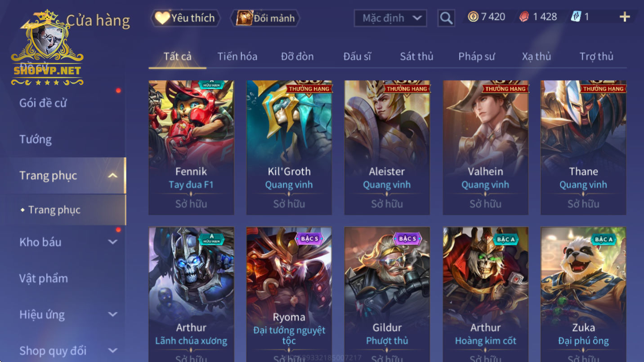This screenshot has width=644, height=362.
Task: Click the heart icon for Yêu thích
Action: pos(162,18)
